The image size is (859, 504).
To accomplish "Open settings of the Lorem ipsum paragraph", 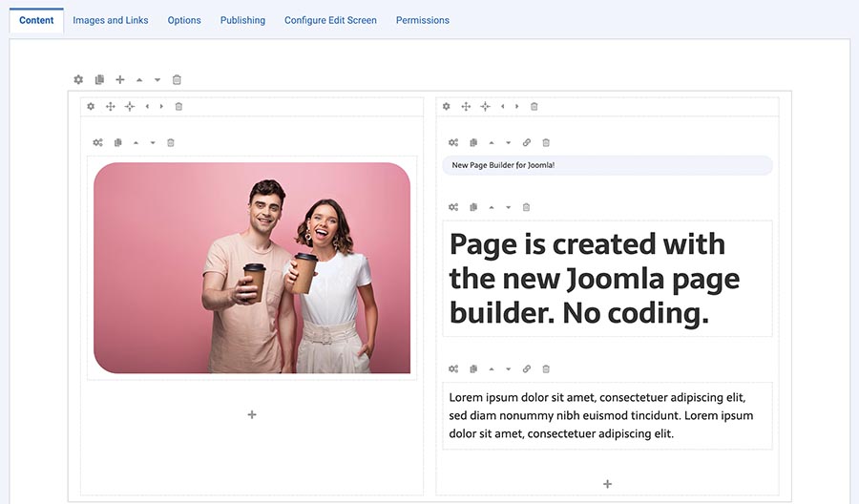I will [453, 368].
